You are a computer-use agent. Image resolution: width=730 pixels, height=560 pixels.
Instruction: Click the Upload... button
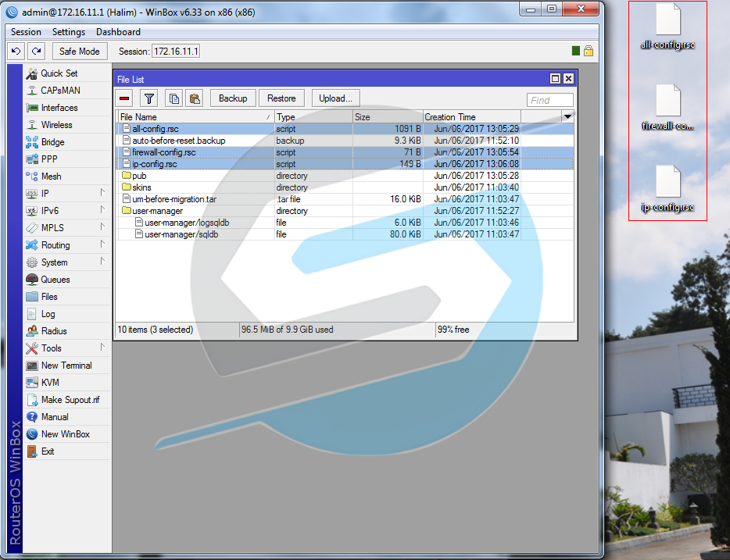pyautogui.click(x=335, y=98)
